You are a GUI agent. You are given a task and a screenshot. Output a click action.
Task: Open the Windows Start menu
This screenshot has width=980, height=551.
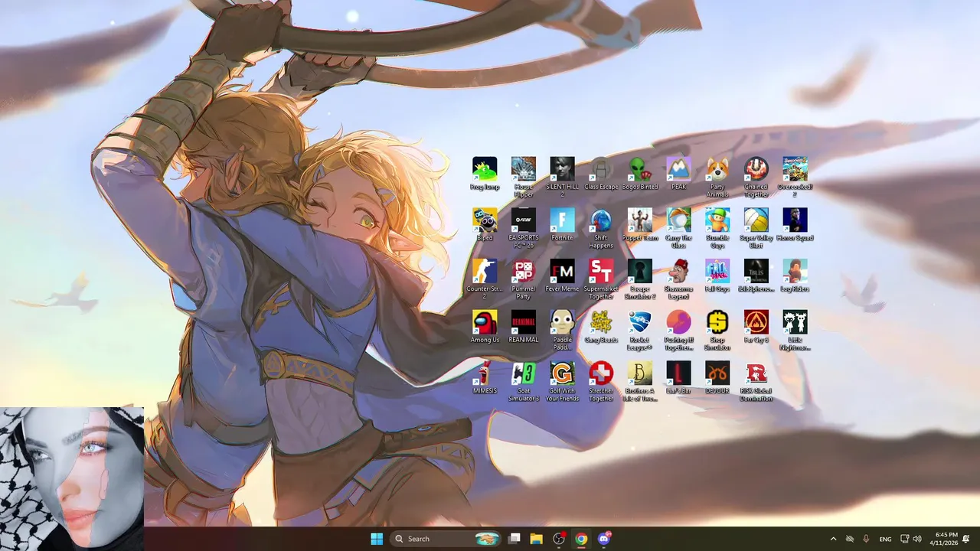click(x=377, y=539)
